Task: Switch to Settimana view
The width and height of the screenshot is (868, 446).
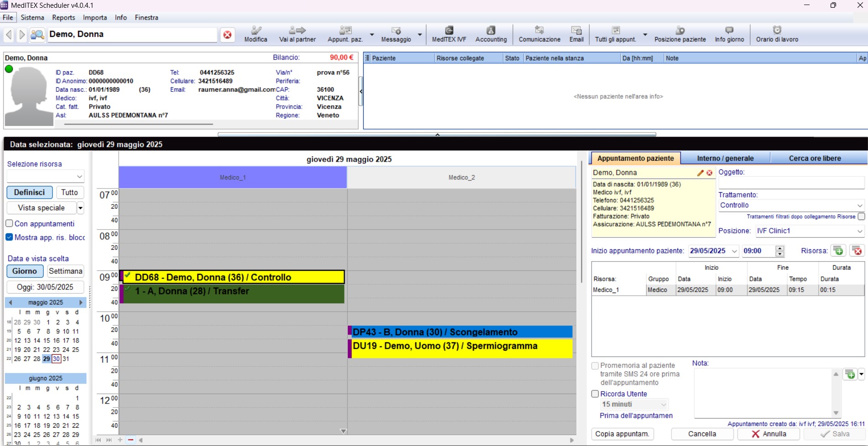Action: [x=65, y=271]
